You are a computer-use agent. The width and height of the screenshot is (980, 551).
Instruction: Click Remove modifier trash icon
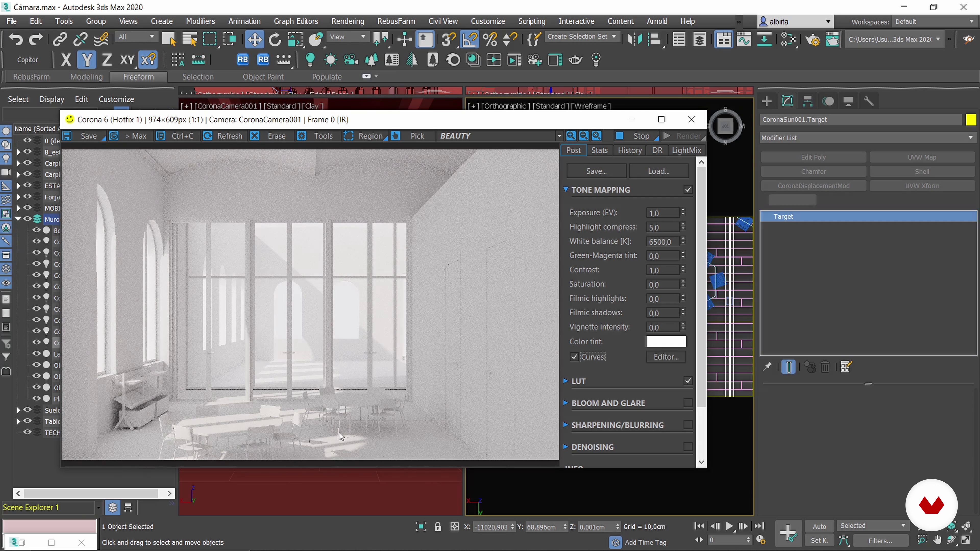click(825, 367)
